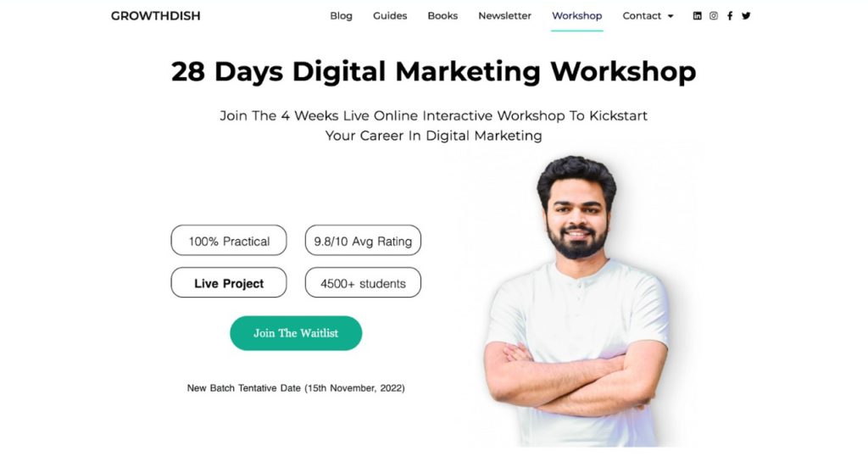Click the Live Project badge
This screenshot has width=868, height=473.
[229, 282]
